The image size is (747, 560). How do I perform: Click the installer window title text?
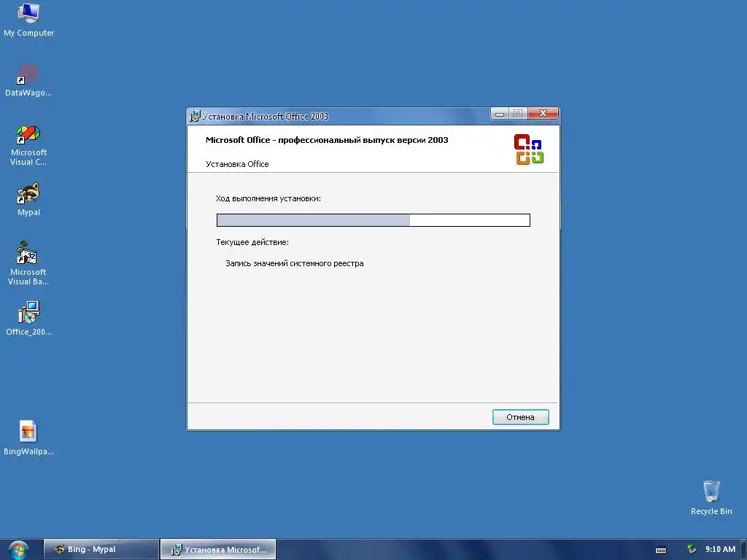[x=266, y=116]
